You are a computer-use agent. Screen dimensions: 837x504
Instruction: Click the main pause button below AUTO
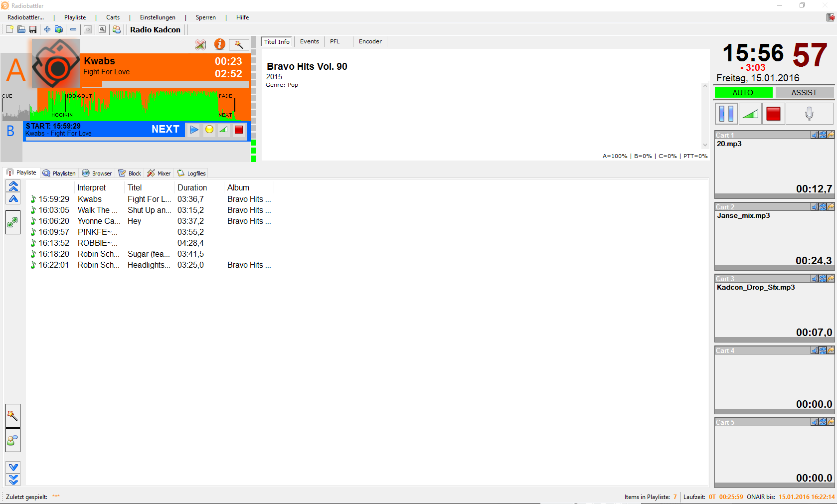pos(726,114)
